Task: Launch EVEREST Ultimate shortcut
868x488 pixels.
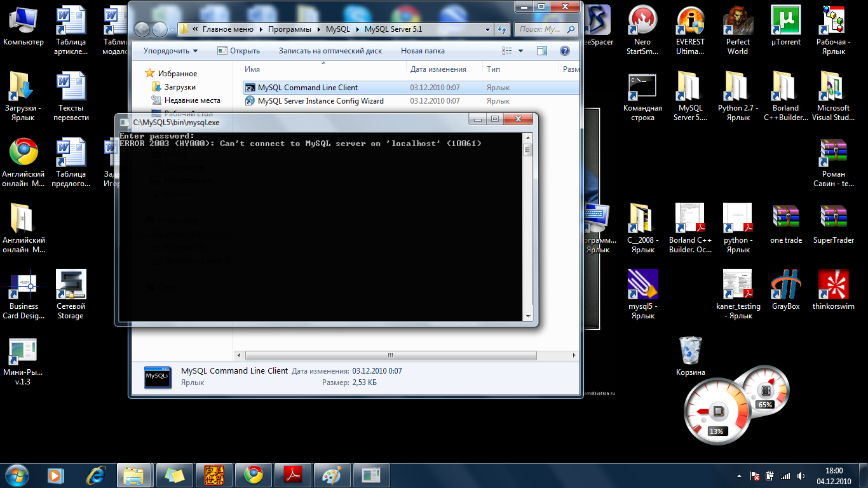Action: (690, 30)
